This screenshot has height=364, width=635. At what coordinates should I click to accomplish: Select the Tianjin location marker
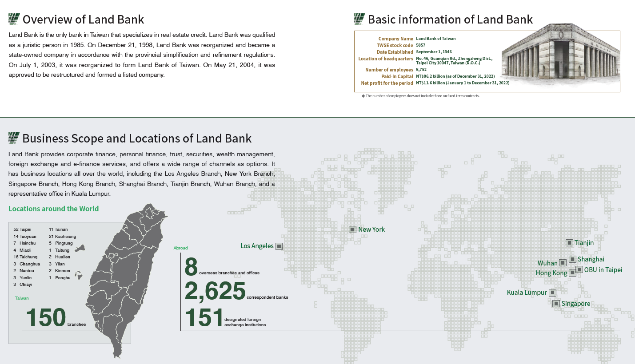pyautogui.click(x=569, y=243)
